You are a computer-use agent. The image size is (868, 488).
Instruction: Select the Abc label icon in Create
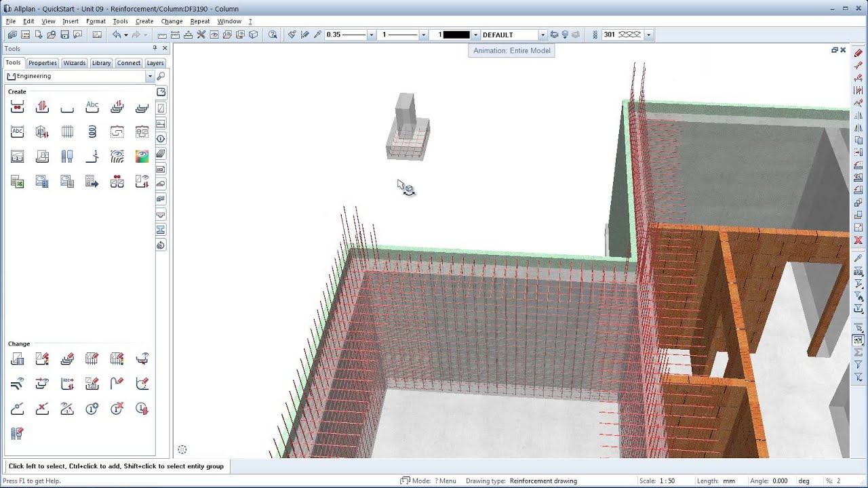(x=92, y=106)
